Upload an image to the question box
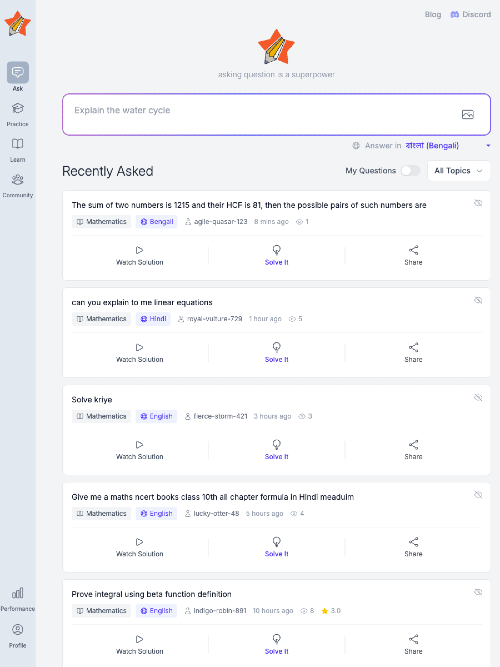 tap(468, 114)
